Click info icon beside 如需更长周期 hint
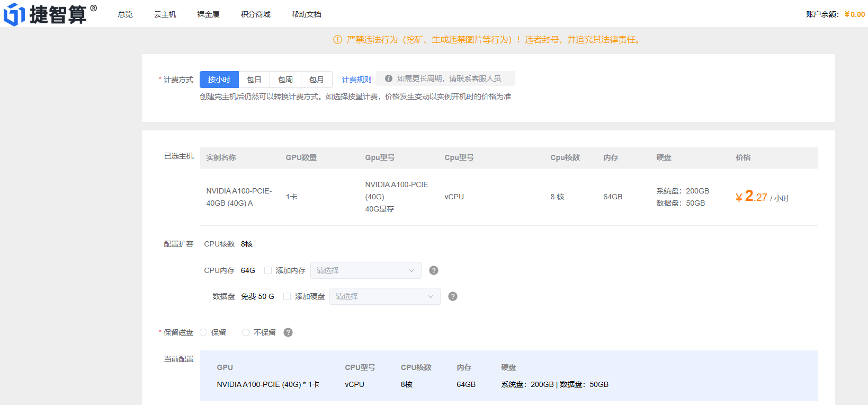This screenshot has height=405, width=868. click(389, 78)
